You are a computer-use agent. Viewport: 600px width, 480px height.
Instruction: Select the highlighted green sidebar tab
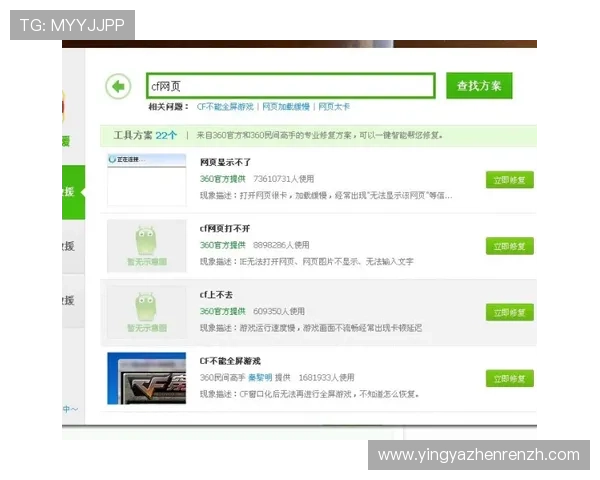click(x=73, y=192)
